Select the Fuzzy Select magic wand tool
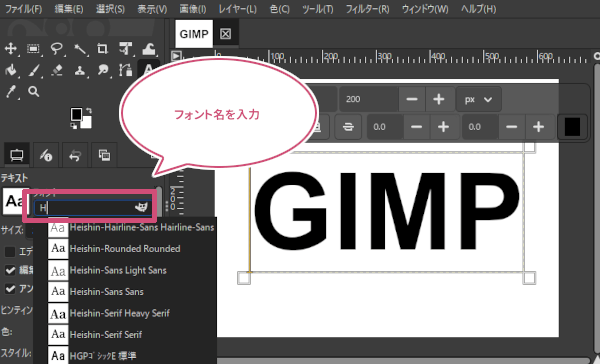This screenshot has width=600, height=364. [x=80, y=49]
